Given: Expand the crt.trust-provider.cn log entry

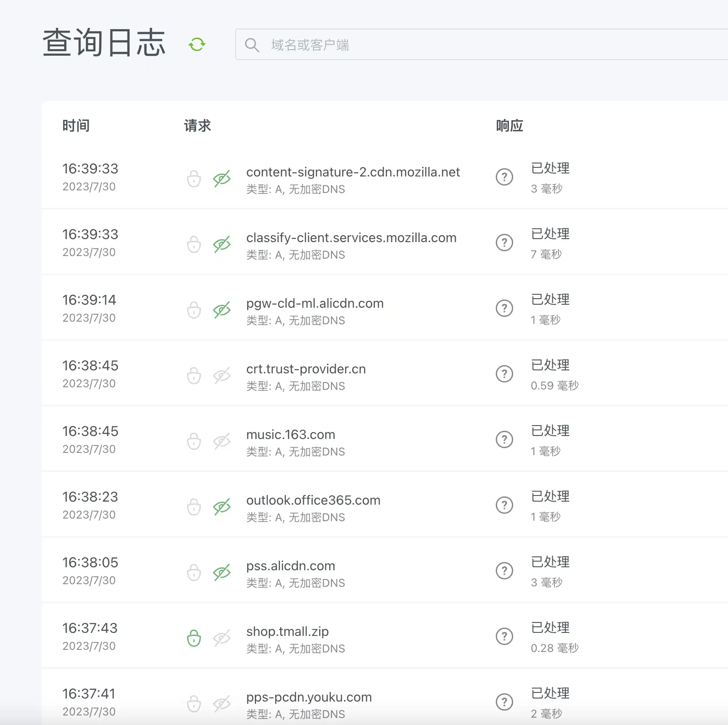Looking at the screenshot, I should point(306,369).
